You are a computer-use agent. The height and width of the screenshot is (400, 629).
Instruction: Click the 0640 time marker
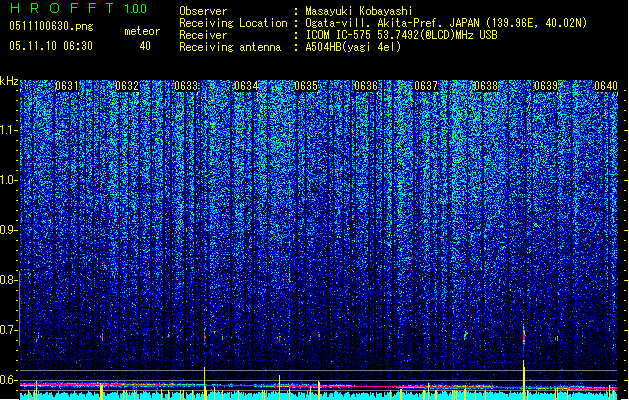tap(606, 86)
